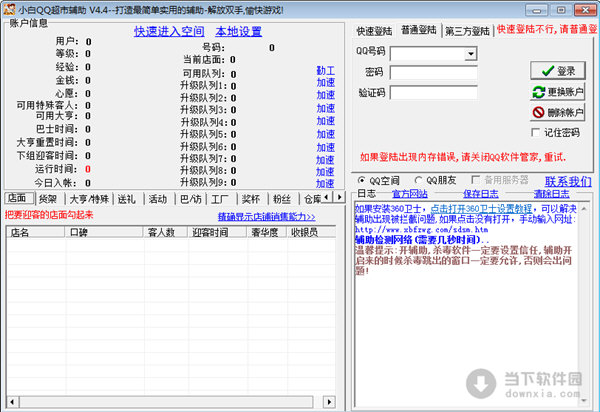The height and width of the screenshot is (412, 600).
Task: Click the tab strip left scroll arrow
Action: pos(326,197)
